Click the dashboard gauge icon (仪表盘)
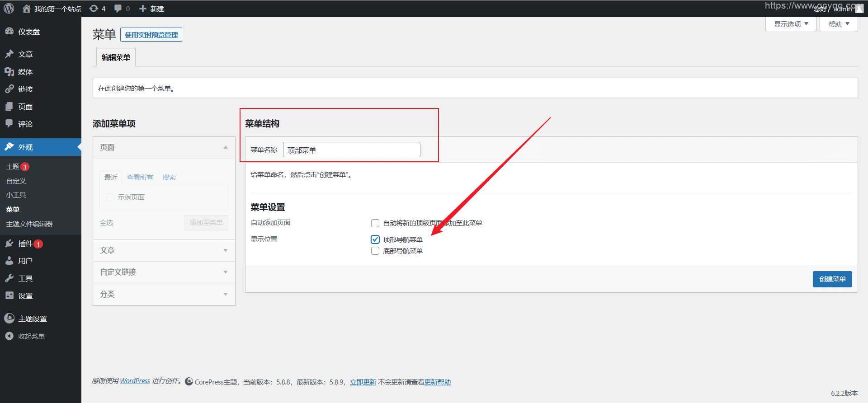This screenshot has height=403, width=868. tap(9, 32)
